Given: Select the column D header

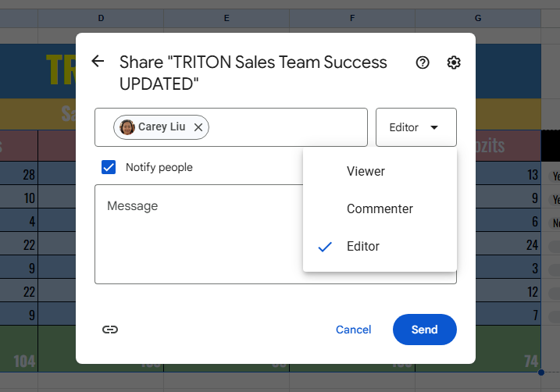Looking at the screenshot, I should point(102,18).
